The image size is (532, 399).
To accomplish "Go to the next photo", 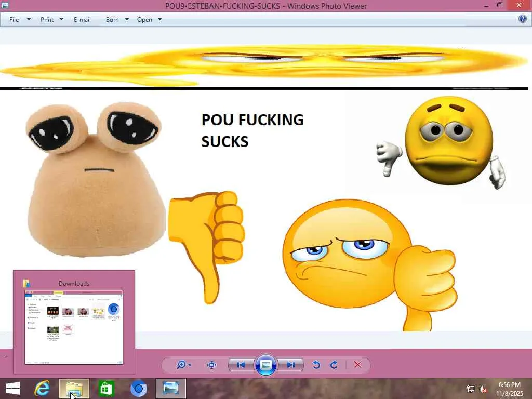I will point(290,365).
